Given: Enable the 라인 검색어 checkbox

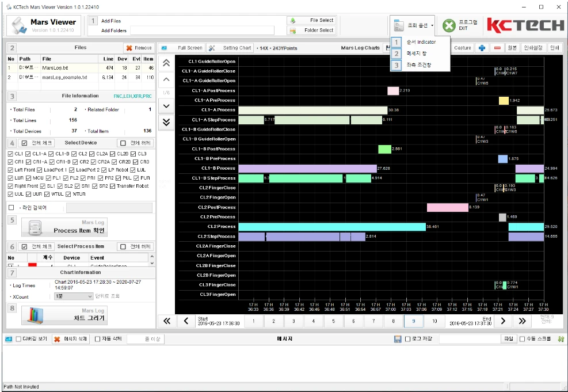Looking at the screenshot, I should [x=12, y=208].
